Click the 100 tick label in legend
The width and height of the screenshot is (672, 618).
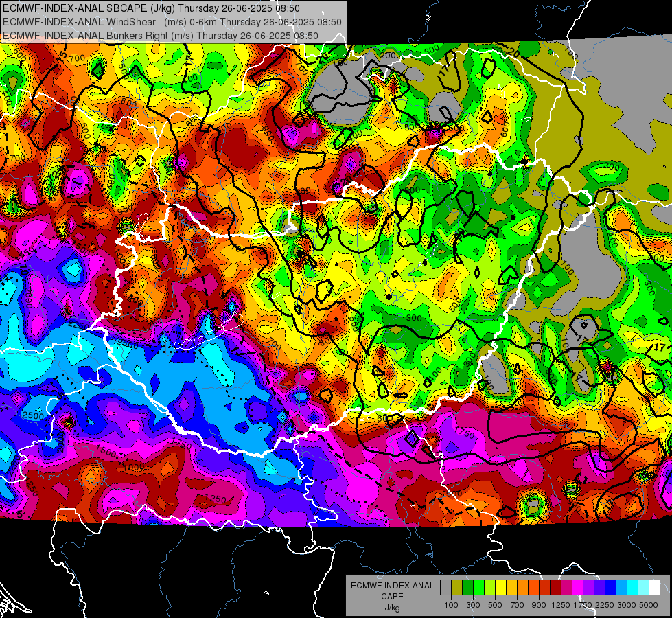coord(451,605)
